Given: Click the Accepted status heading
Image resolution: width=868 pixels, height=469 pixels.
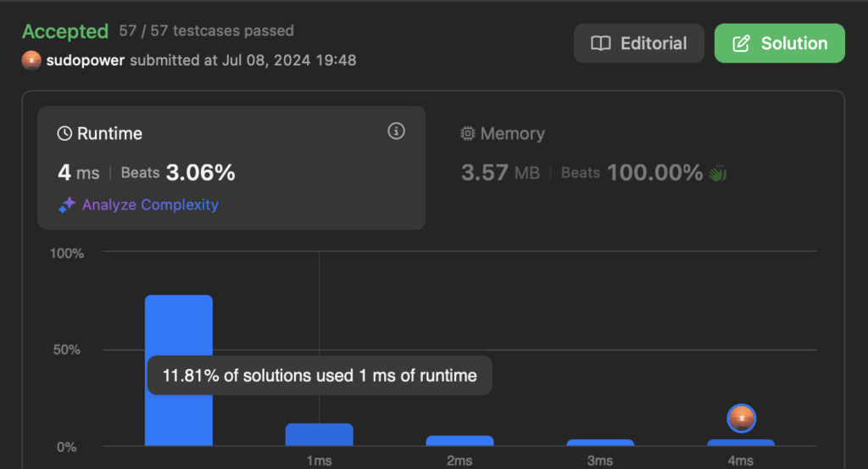Looking at the screenshot, I should coord(65,31).
